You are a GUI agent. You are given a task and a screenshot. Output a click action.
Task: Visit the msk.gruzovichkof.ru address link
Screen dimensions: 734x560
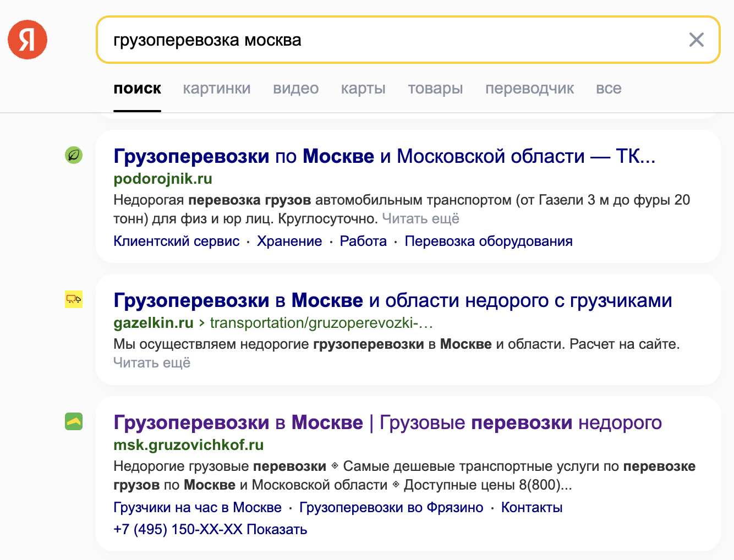pos(188,445)
